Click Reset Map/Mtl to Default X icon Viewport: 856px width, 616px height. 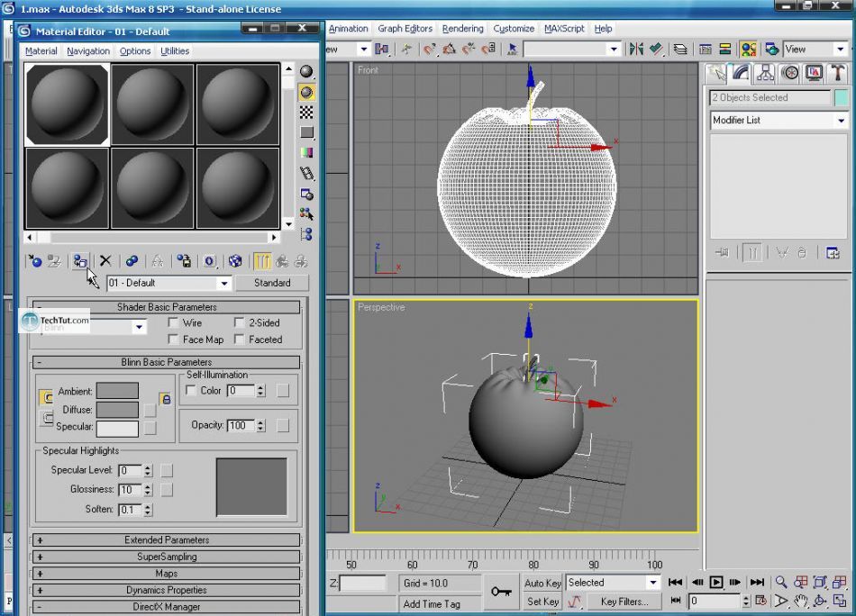pyautogui.click(x=105, y=261)
